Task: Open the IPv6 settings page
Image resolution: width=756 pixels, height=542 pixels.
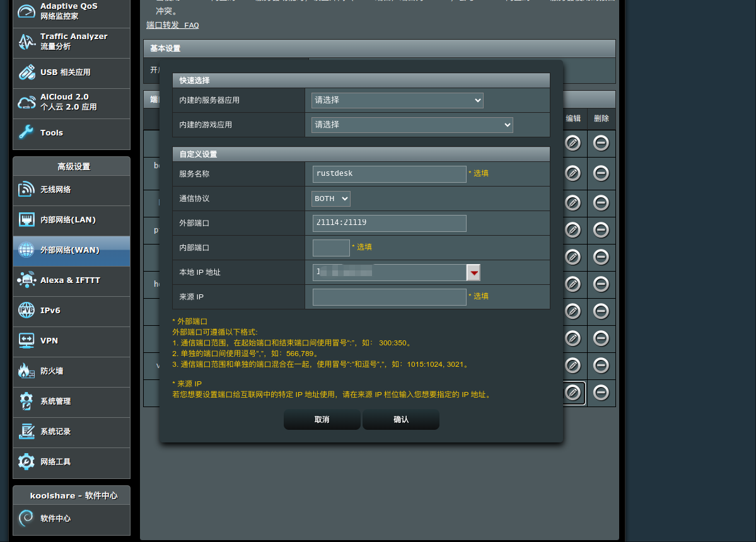Action: (x=71, y=311)
